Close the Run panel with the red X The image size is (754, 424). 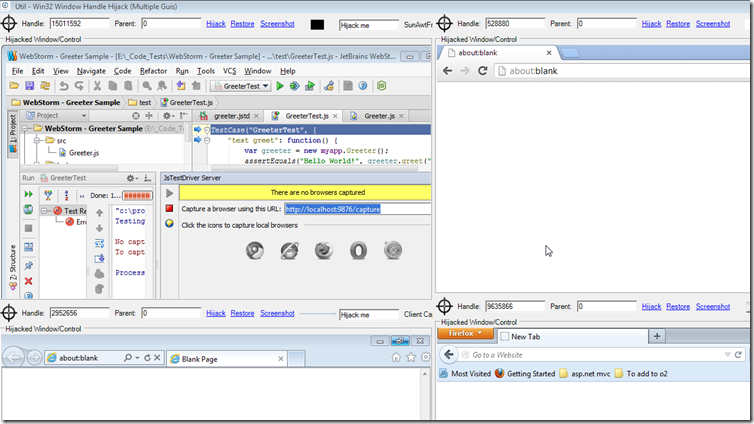(28, 281)
